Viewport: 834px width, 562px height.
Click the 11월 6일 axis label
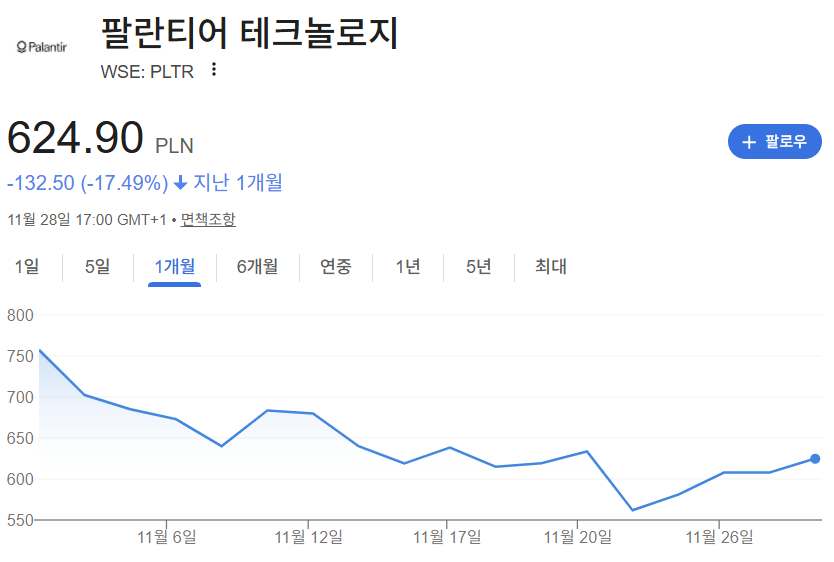[167, 537]
